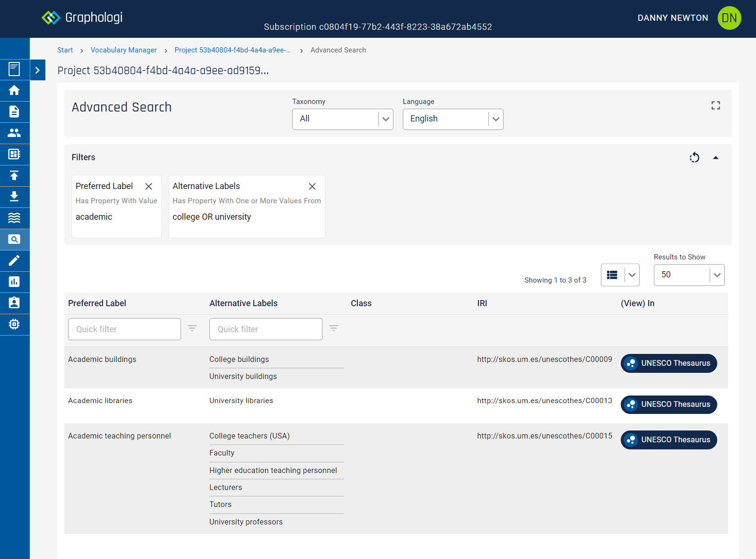756x559 pixels.
Task: Select the Academic buildings row label
Action: [x=102, y=360]
